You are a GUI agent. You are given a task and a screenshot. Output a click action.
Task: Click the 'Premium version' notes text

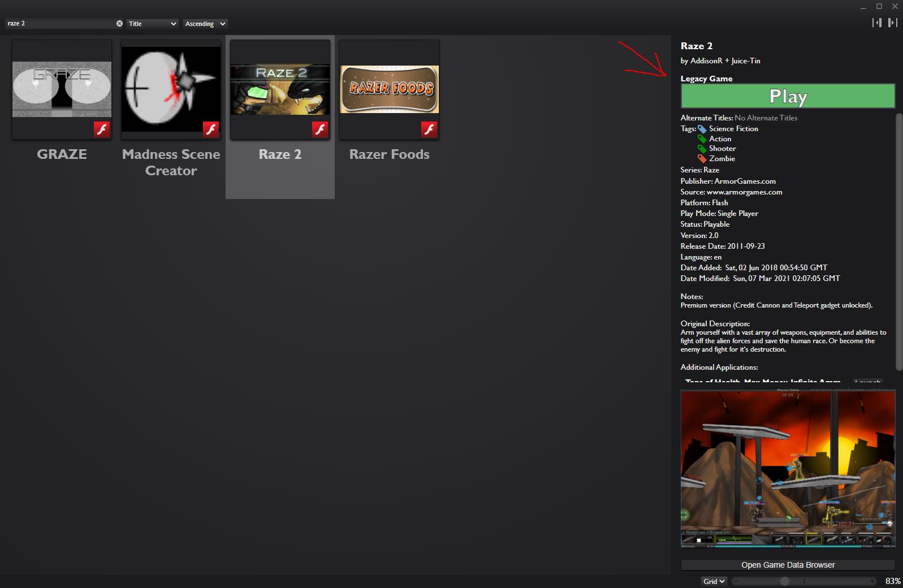coord(776,305)
